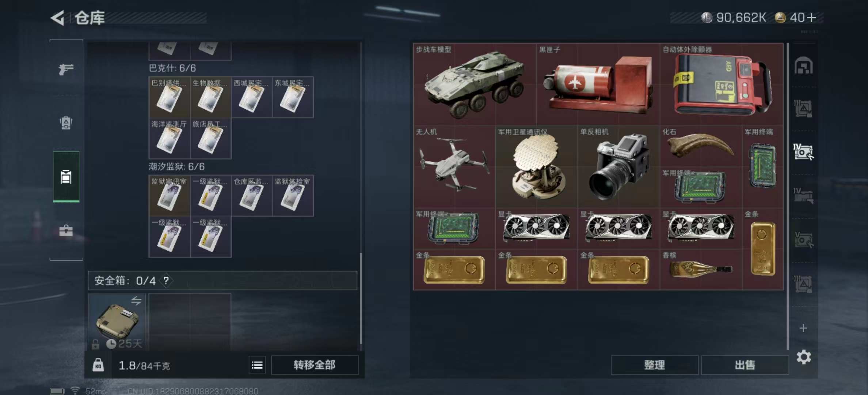Click the 出售 sell button
This screenshot has height=395, width=868.
[x=745, y=365]
